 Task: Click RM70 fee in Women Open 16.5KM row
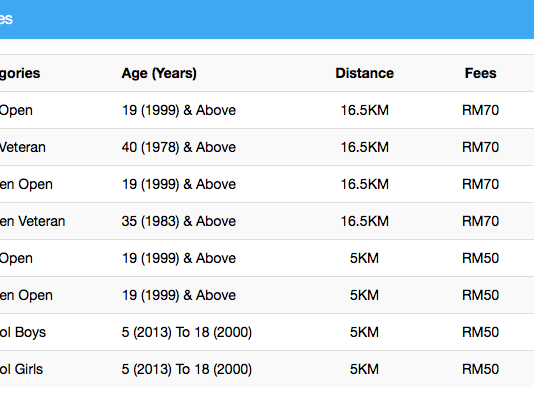coord(481,184)
